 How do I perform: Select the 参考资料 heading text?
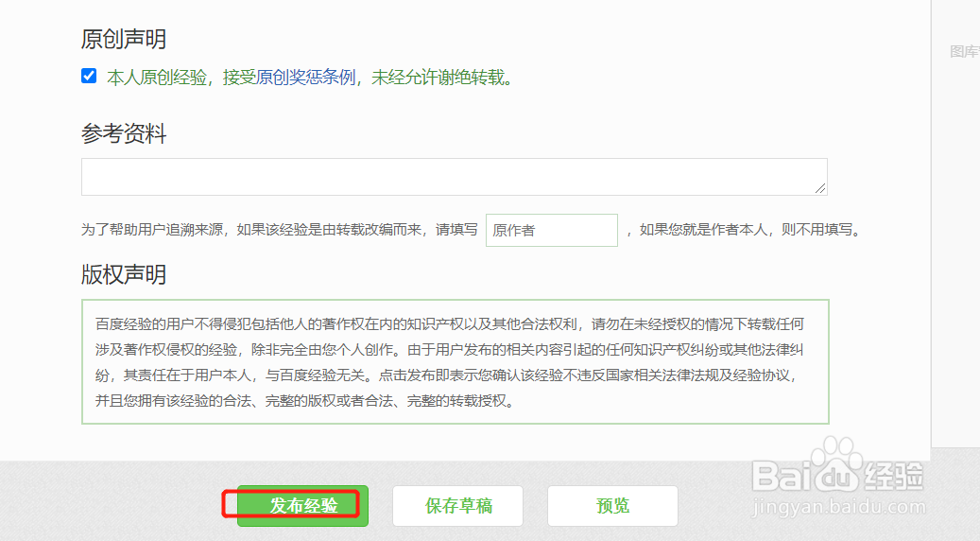124,133
